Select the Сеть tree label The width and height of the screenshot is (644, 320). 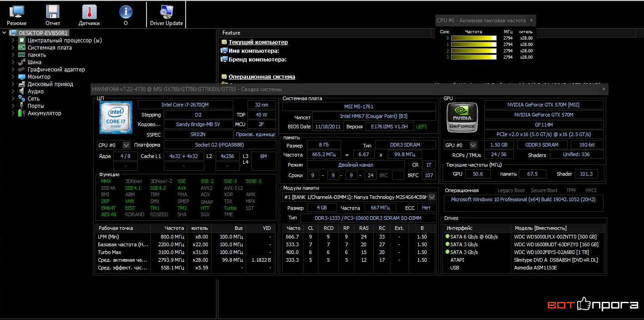34,99
